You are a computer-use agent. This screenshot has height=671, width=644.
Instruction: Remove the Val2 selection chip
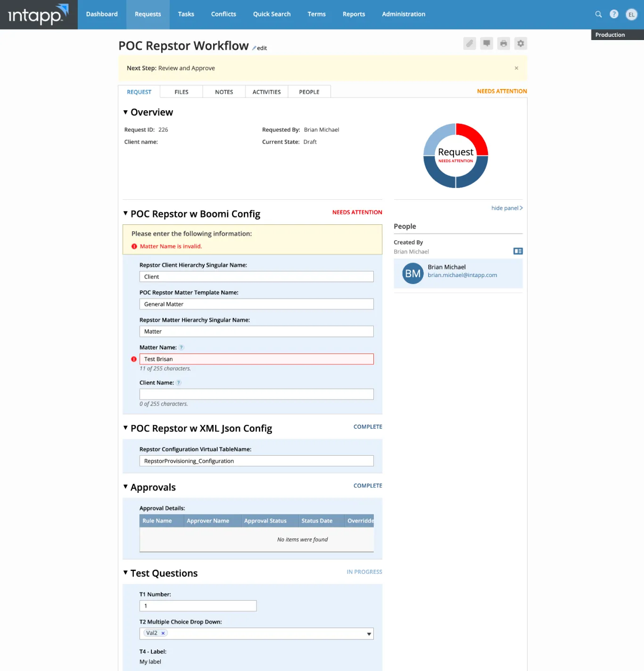tap(163, 633)
